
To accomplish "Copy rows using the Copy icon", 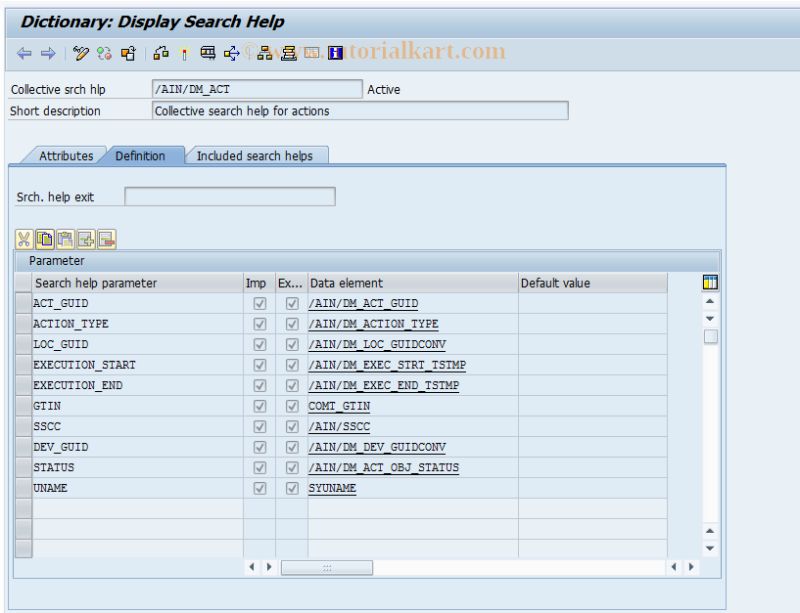I will pyautogui.click(x=45, y=238).
